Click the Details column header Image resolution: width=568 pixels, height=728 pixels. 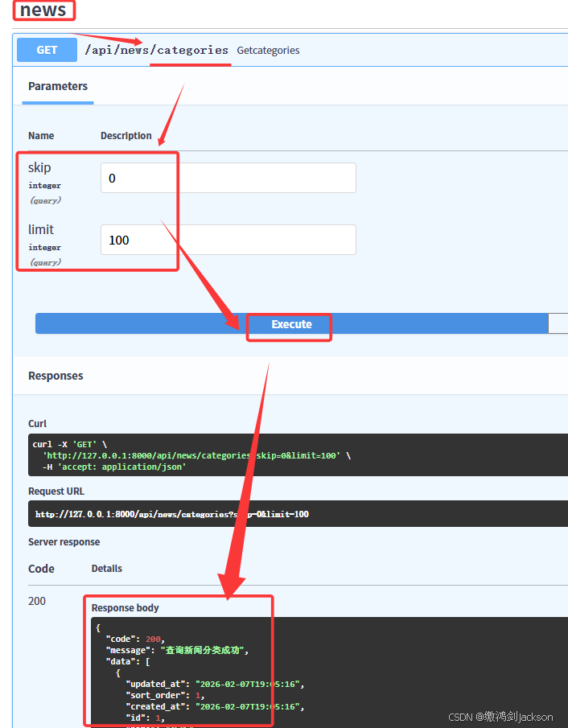(107, 568)
